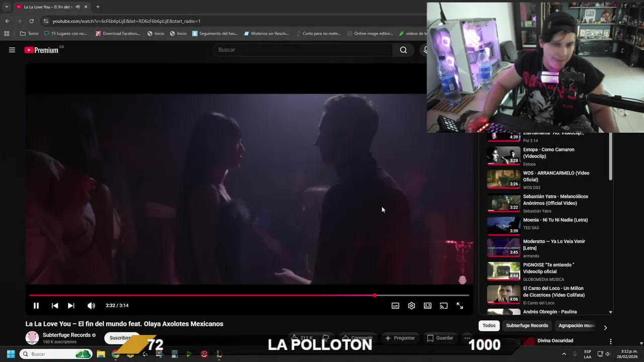Screen dimensions: 644x362
Task: Open the 15 Lugares con no... bookmark
Action: click(x=65, y=33)
